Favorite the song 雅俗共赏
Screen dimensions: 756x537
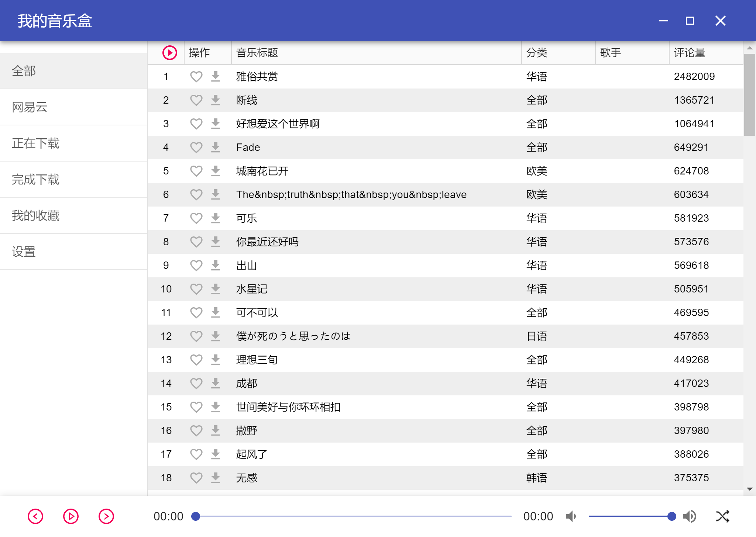point(196,76)
